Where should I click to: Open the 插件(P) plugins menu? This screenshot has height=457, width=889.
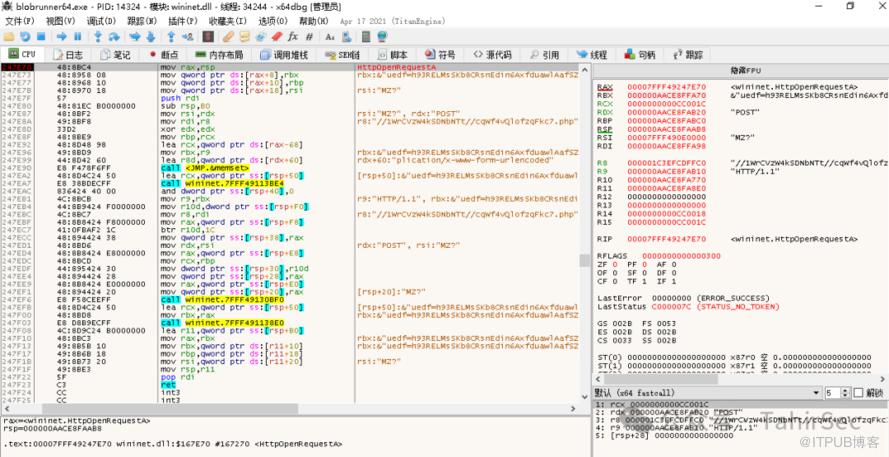point(182,20)
